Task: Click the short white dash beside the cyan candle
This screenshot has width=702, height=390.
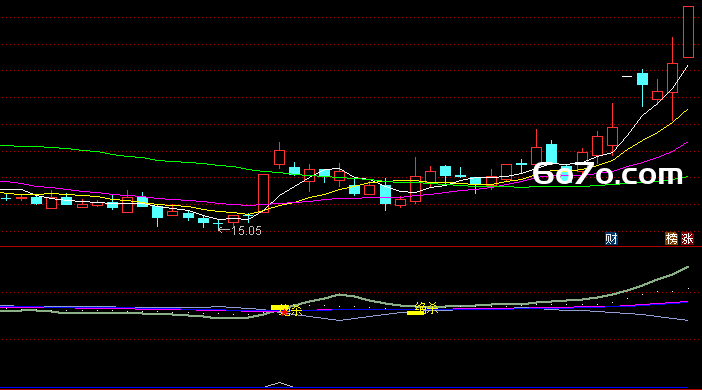Action: [627, 77]
